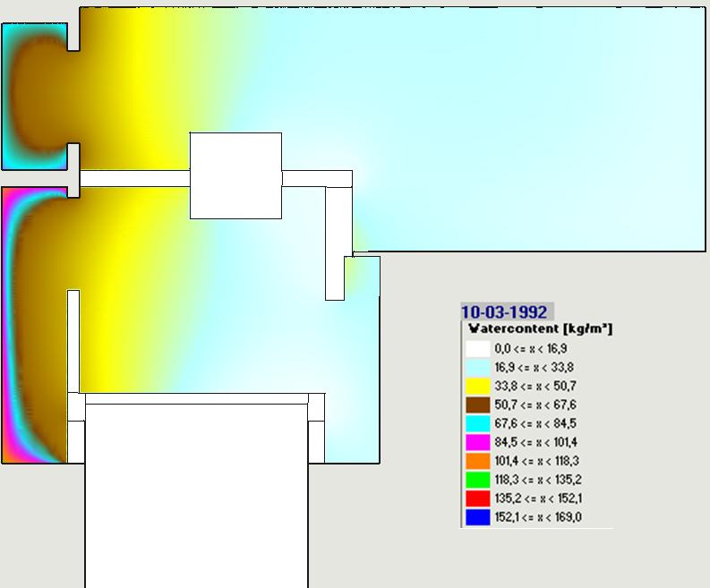Click the white 0,0–16,9 legend swatch
The height and width of the screenshot is (588, 710).
click(x=478, y=348)
